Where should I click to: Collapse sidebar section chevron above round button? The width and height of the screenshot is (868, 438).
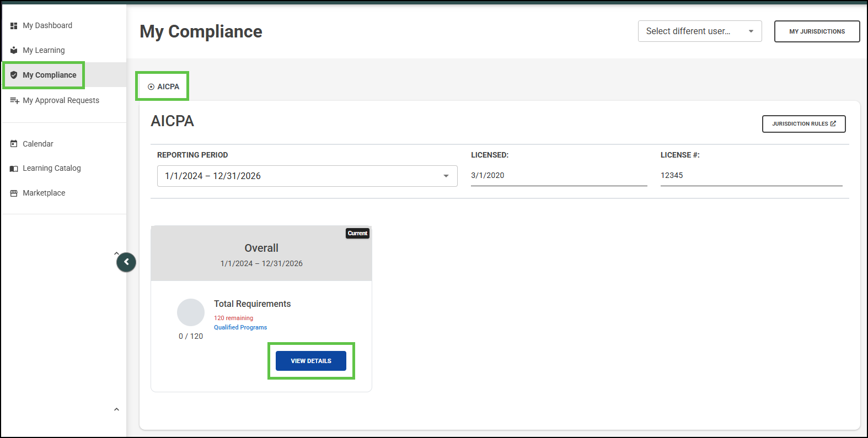pos(116,253)
